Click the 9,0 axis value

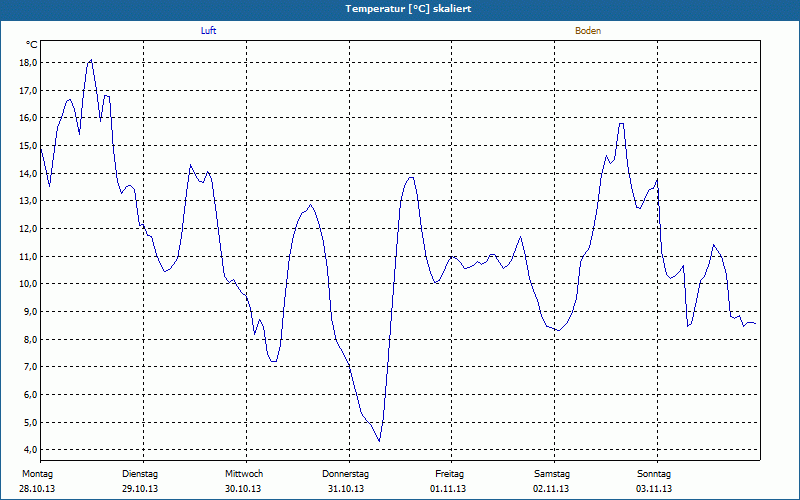pyautogui.click(x=30, y=311)
